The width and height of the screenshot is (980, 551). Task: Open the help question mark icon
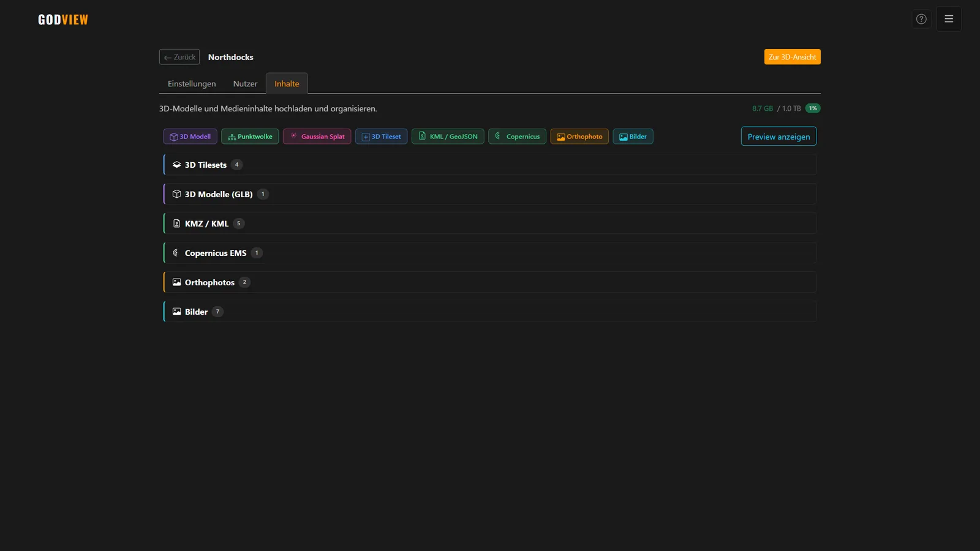coord(921,19)
